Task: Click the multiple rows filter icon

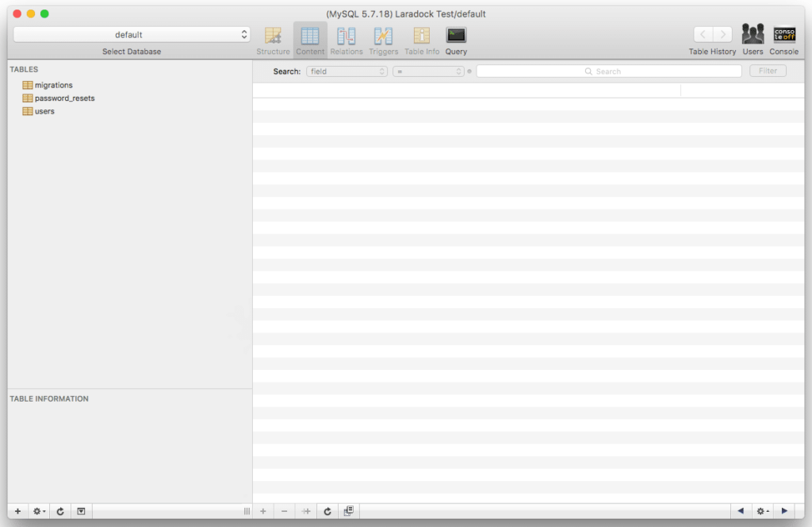Action: click(349, 511)
